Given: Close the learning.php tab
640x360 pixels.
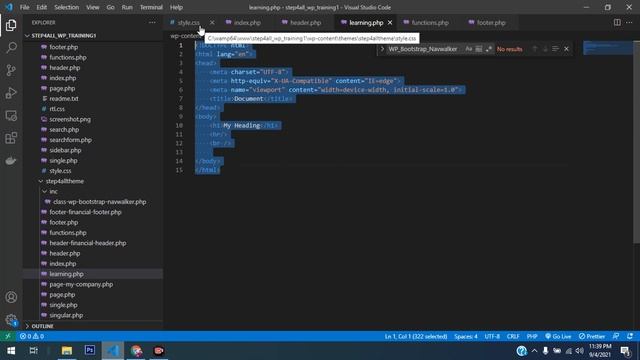Looking at the screenshot, I should [390, 22].
